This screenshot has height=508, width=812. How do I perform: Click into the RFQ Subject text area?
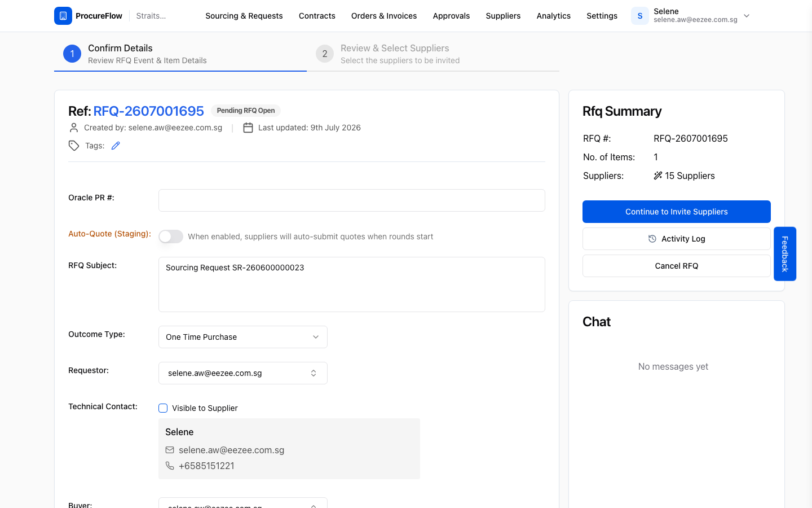(352, 284)
